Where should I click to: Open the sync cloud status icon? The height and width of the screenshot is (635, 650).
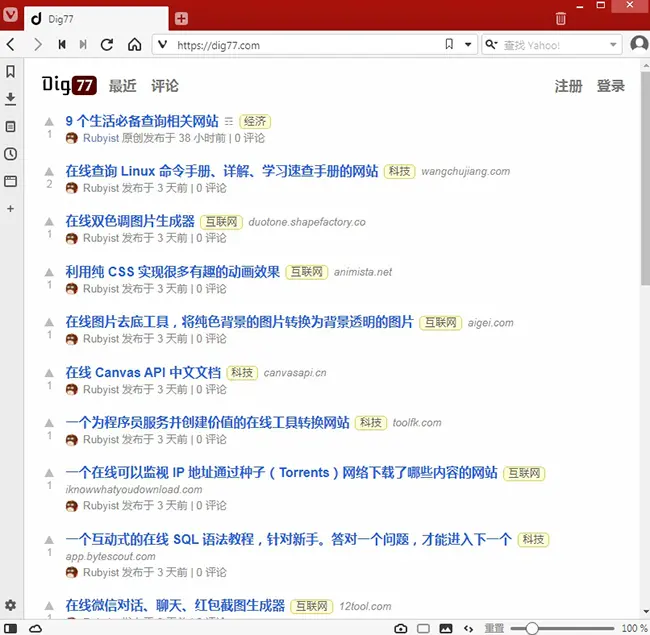[x=36, y=628]
